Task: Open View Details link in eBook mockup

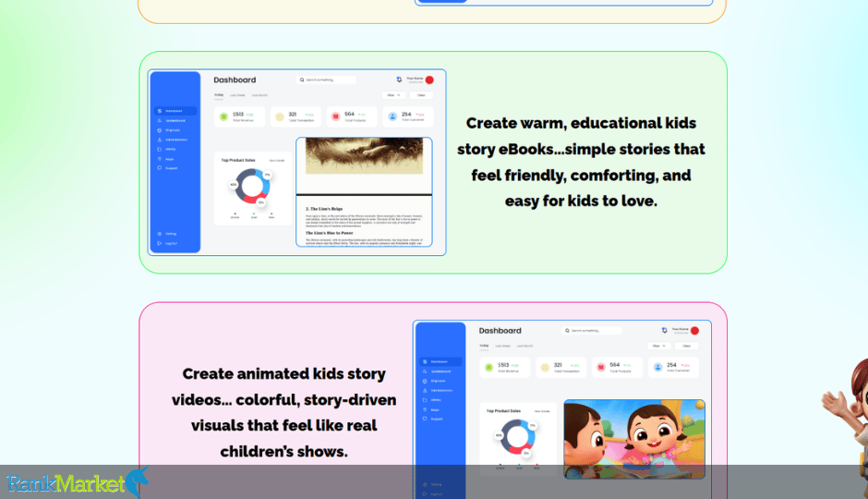Action: 277,161
